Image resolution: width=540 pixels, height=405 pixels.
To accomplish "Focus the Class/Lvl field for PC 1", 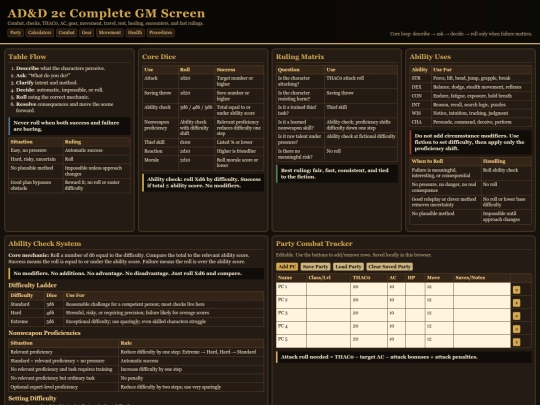I will 329,289.
